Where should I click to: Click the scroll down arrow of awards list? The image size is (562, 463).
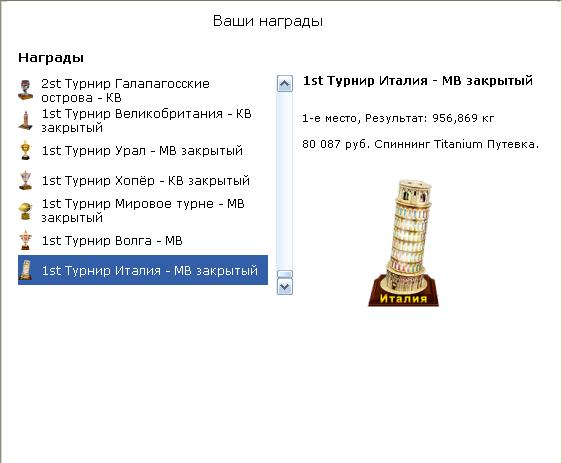(x=285, y=287)
